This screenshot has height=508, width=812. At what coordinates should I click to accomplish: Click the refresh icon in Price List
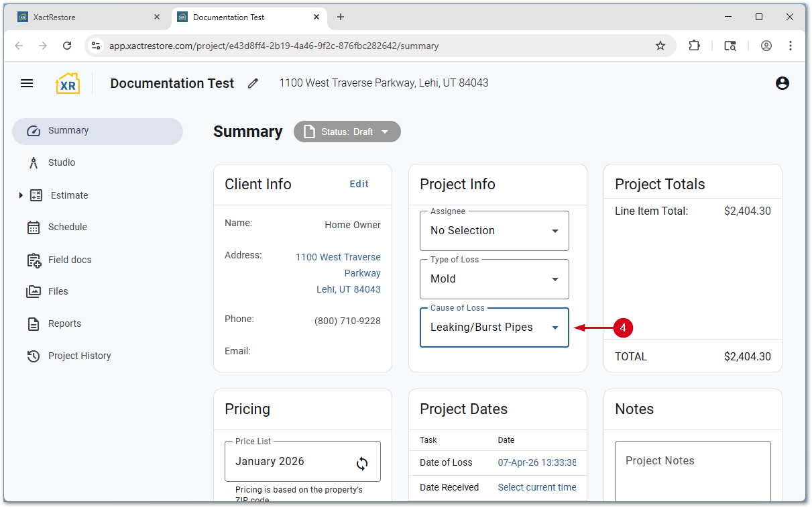[362, 463]
